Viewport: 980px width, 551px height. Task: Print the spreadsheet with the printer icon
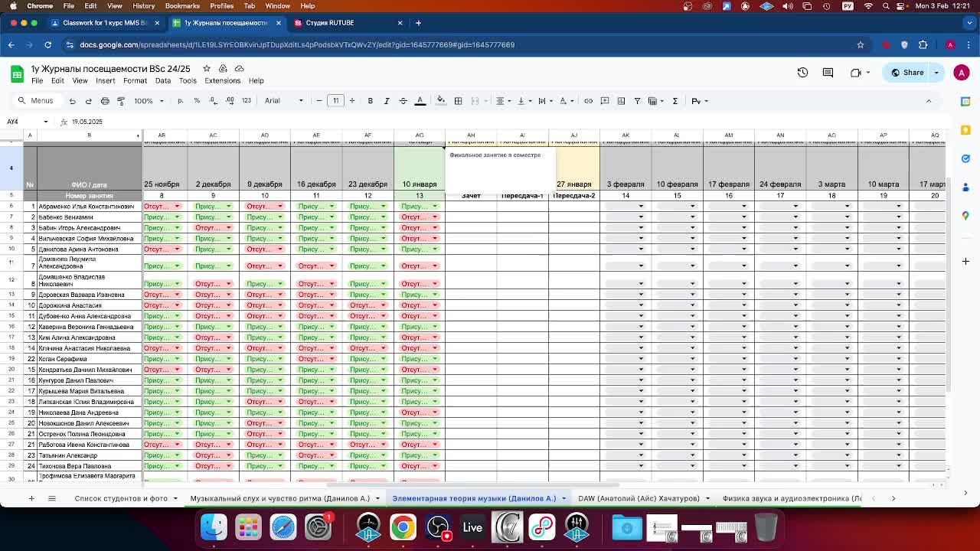[x=105, y=101]
